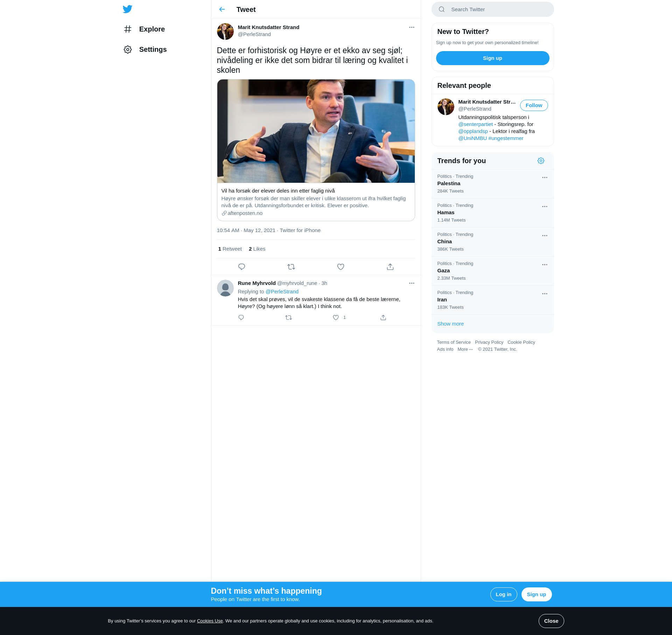Share the main tweet

point(390,267)
